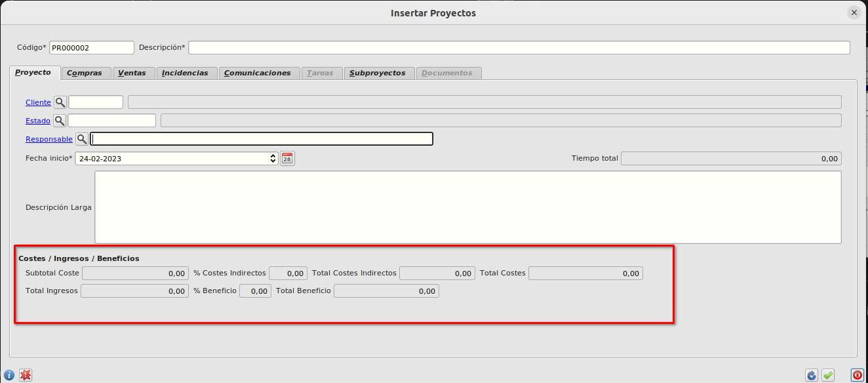Adjust the Fecha inicio date stepper arrows

point(273,159)
